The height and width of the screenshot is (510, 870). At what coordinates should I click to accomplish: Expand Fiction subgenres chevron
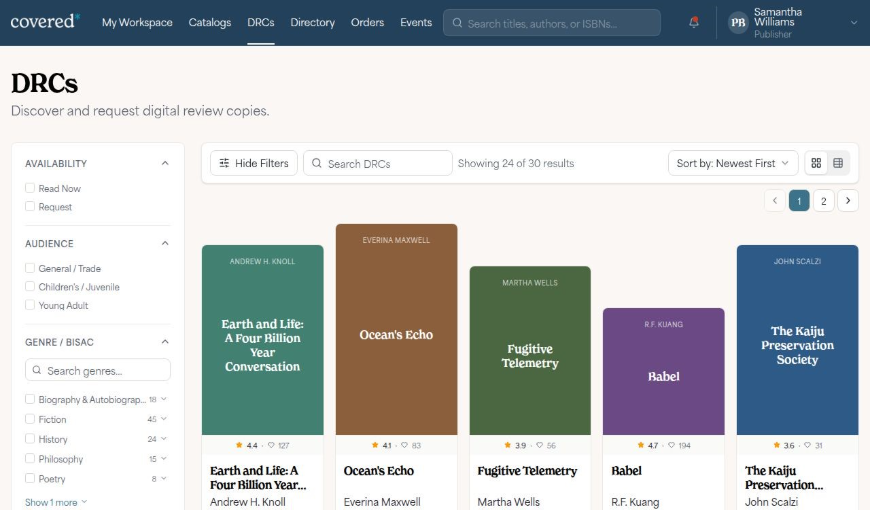point(164,419)
